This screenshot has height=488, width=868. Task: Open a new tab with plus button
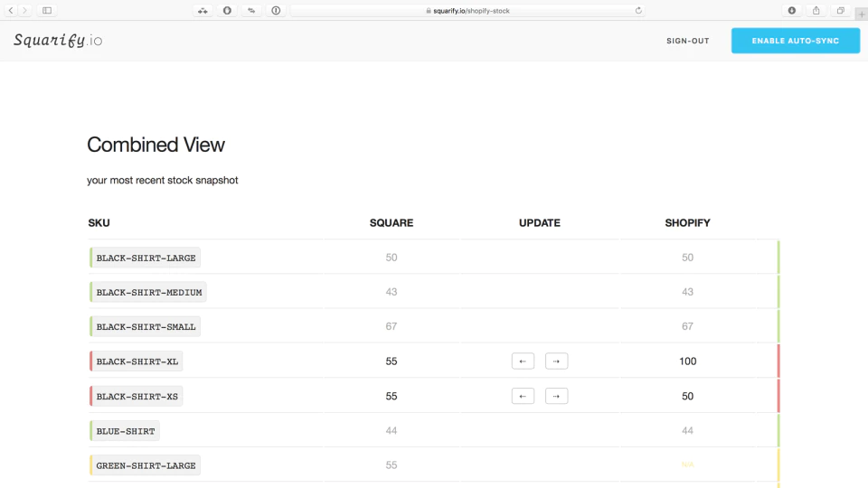tap(862, 14)
